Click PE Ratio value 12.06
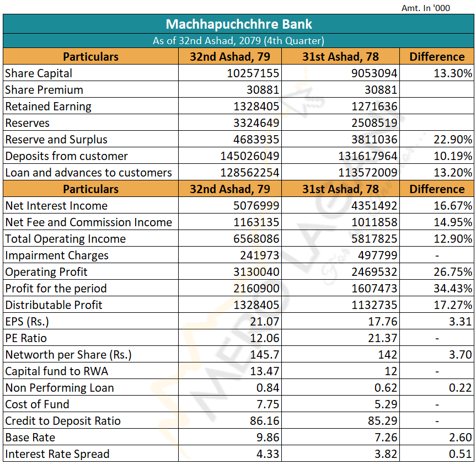The height and width of the screenshot is (464, 476). (264, 338)
